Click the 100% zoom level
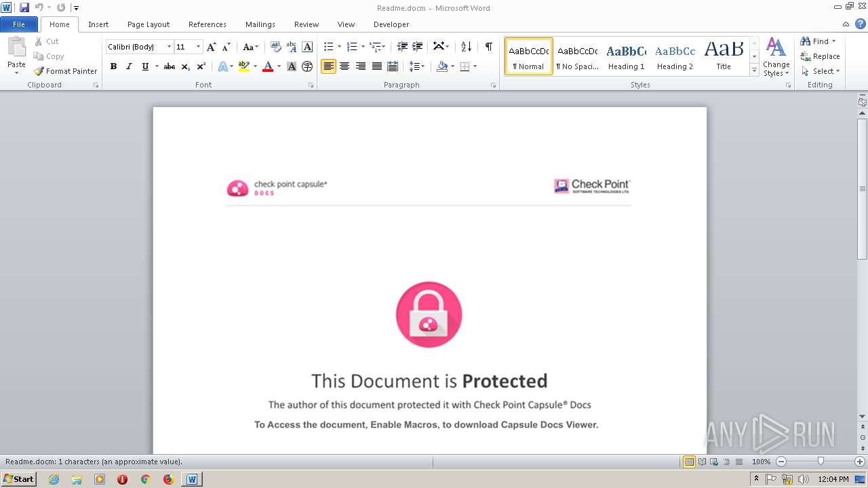Screen dimensions: 868x488 (x=761, y=462)
